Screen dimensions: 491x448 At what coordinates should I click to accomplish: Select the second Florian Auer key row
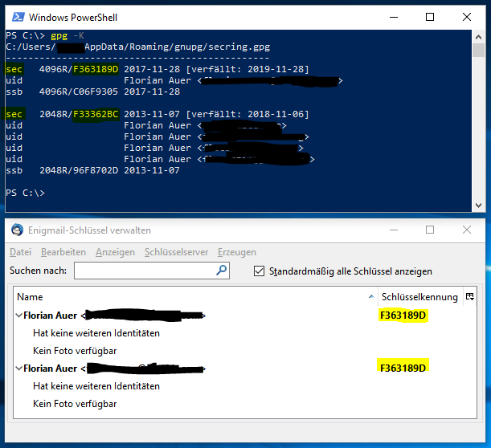point(245,369)
